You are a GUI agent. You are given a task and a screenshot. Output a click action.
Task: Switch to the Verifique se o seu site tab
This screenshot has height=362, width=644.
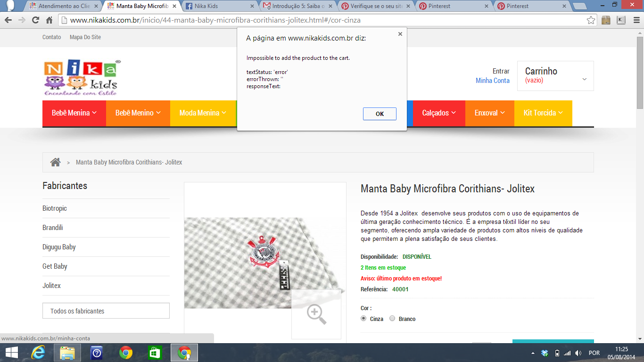click(376, 6)
